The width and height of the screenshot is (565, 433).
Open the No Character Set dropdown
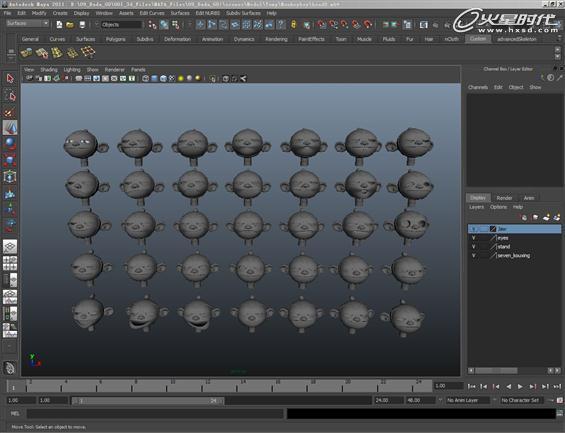pyautogui.click(x=521, y=400)
